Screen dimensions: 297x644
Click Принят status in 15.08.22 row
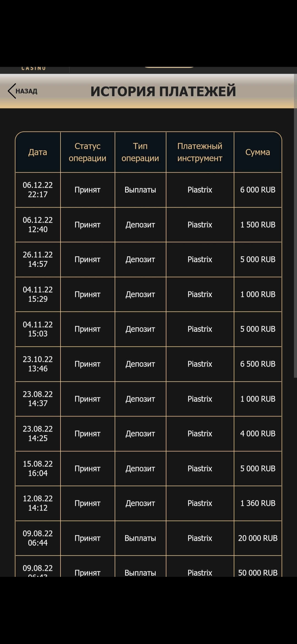click(x=87, y=469)
